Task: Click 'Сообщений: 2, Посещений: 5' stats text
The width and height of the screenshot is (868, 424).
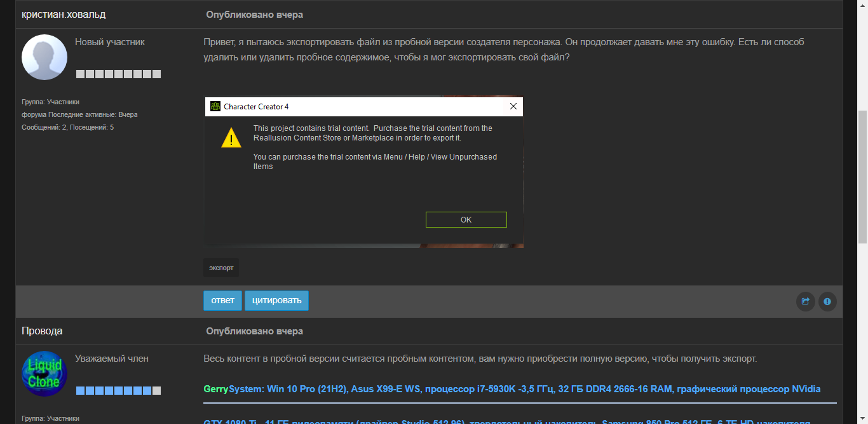Action: click(67, 127)
